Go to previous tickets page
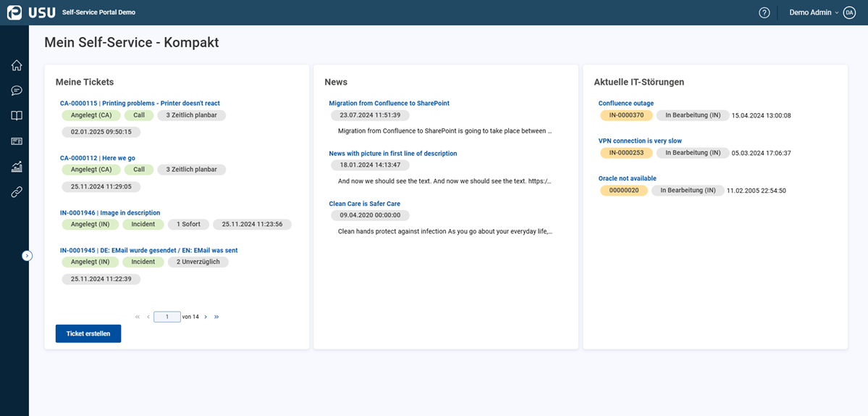 click(x=148, y=317)
